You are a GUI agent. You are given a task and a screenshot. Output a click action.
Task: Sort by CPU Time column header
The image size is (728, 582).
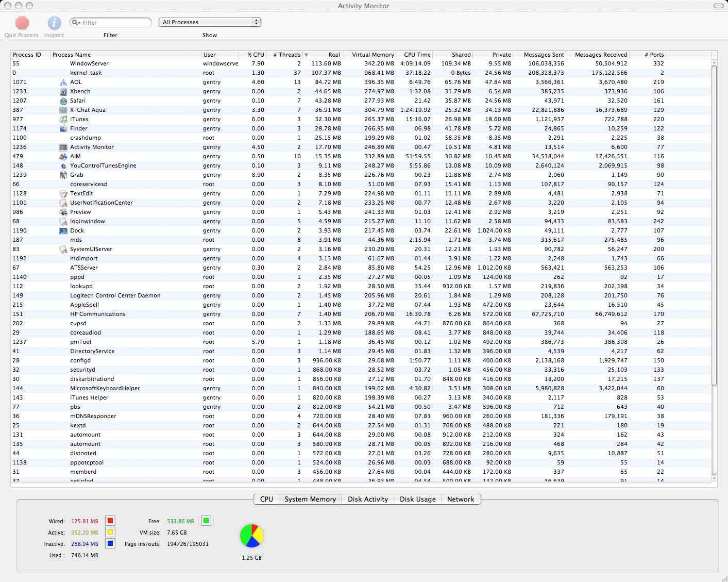pyautogui.click(x=414, y=55)
